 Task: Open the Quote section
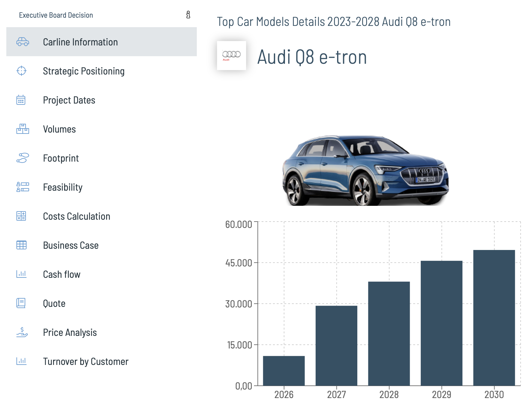coord(101,303)
